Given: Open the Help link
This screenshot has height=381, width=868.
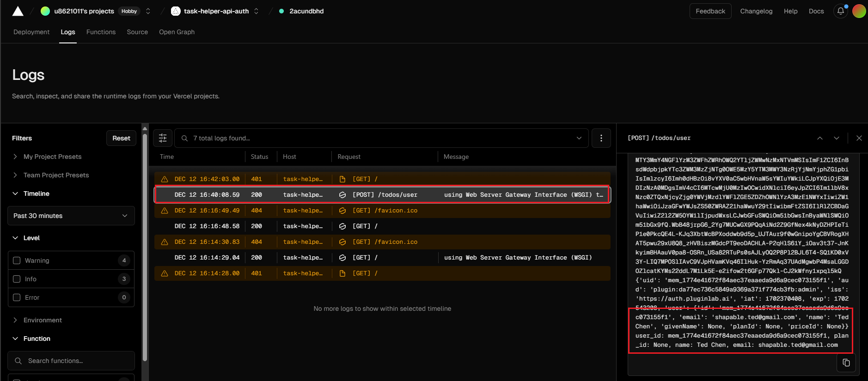Looking at the screenshot, I should (x=791, y=11).
